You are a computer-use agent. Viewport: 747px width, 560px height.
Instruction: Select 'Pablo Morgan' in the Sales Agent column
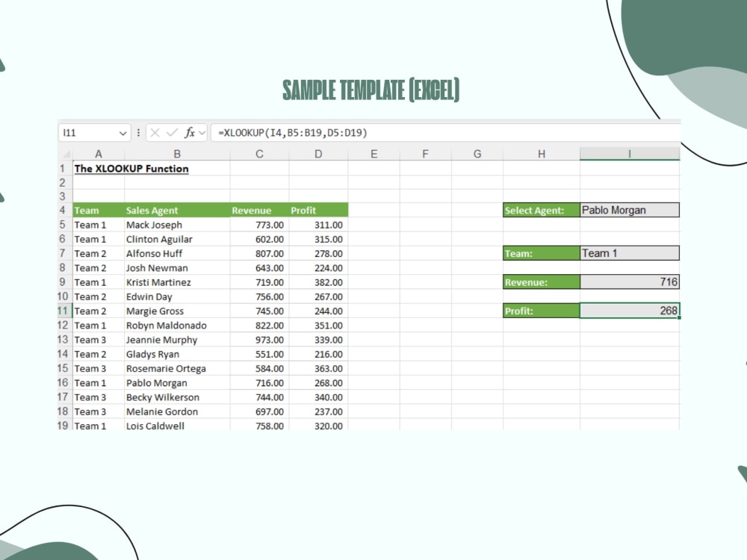(177, 382)
